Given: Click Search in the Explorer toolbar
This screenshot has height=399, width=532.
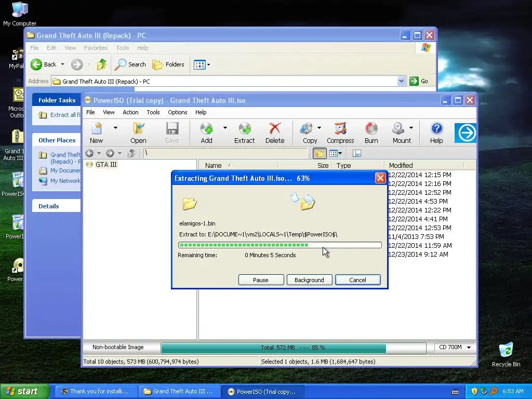Looking at the screenshot, I should (x=130, y=64).
